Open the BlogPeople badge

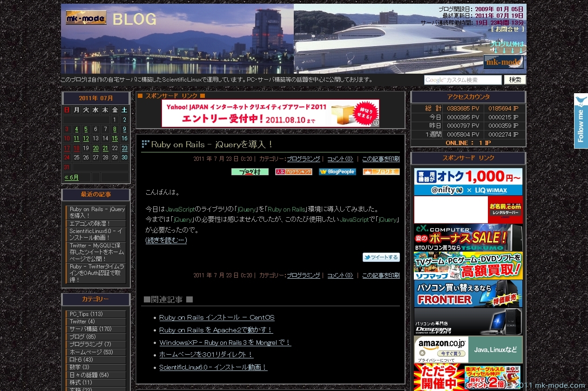click(337, 172)
